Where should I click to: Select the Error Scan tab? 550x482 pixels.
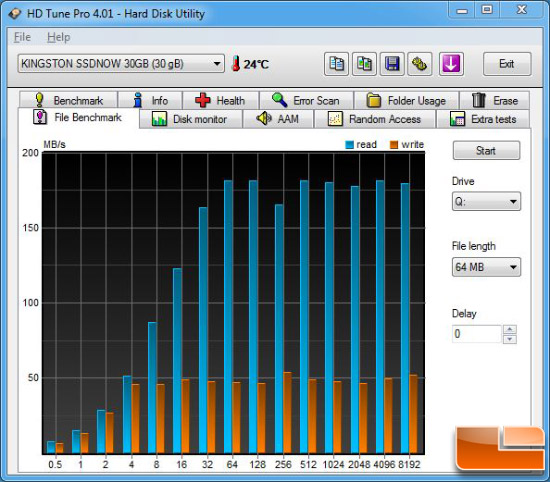pyautogui.click(x=306, y=100)
